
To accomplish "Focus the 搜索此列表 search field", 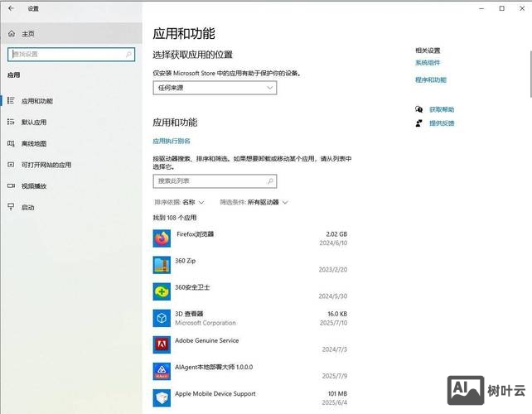I will click(x=215, y=181).
